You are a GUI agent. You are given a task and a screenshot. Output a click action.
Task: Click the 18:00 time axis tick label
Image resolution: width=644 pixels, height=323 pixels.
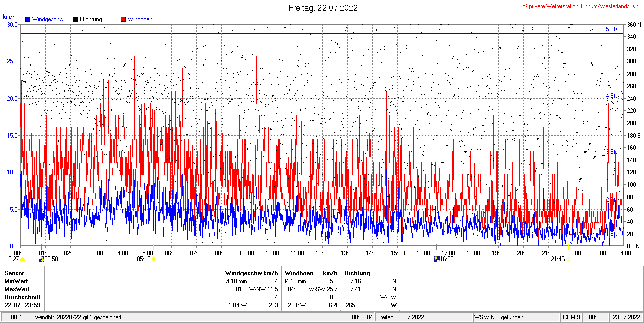(x=473, y=253)
